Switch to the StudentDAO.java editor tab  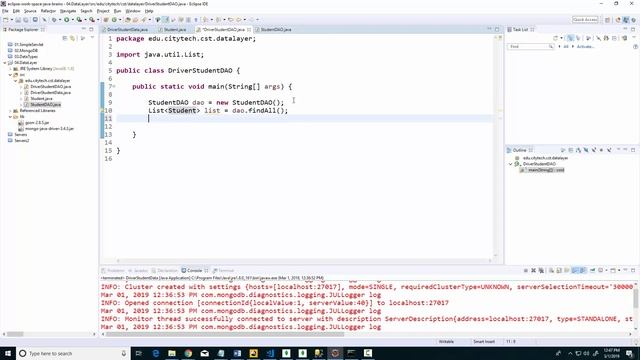coord(276,29)
